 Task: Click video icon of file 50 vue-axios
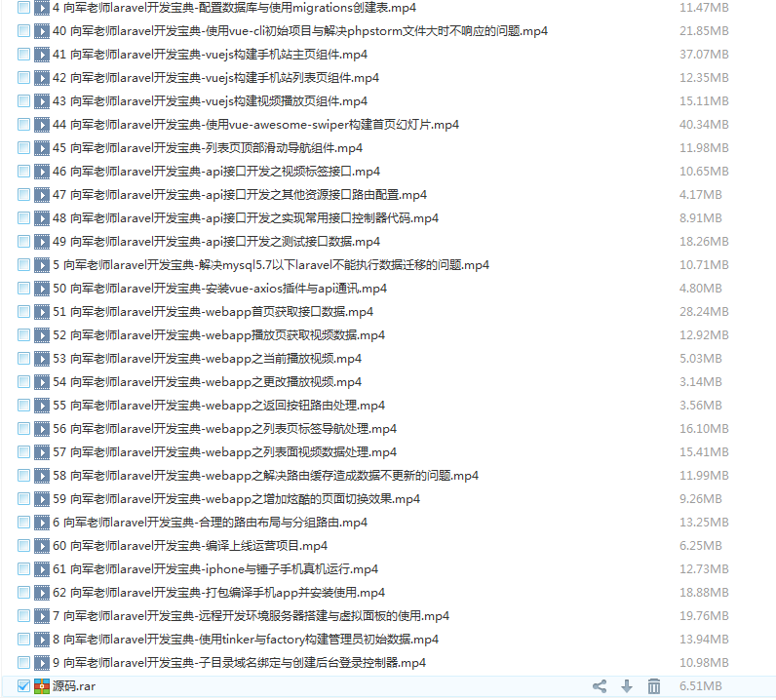click(42, 289)
